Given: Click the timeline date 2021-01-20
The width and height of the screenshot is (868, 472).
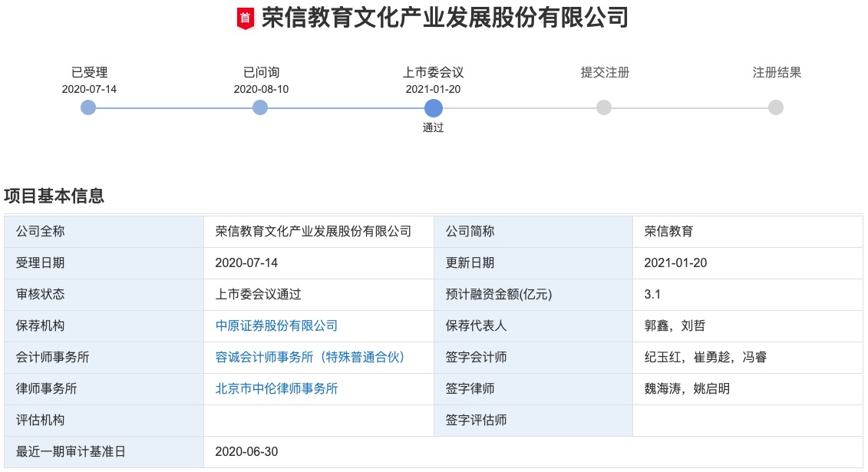Looking at the screenshot, I should [433, 89].
